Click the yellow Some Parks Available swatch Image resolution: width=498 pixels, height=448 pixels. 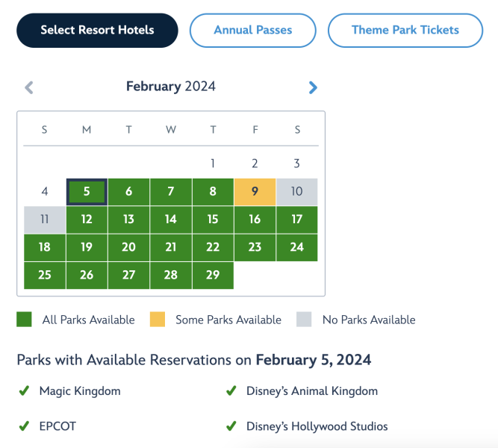(158, 320)
